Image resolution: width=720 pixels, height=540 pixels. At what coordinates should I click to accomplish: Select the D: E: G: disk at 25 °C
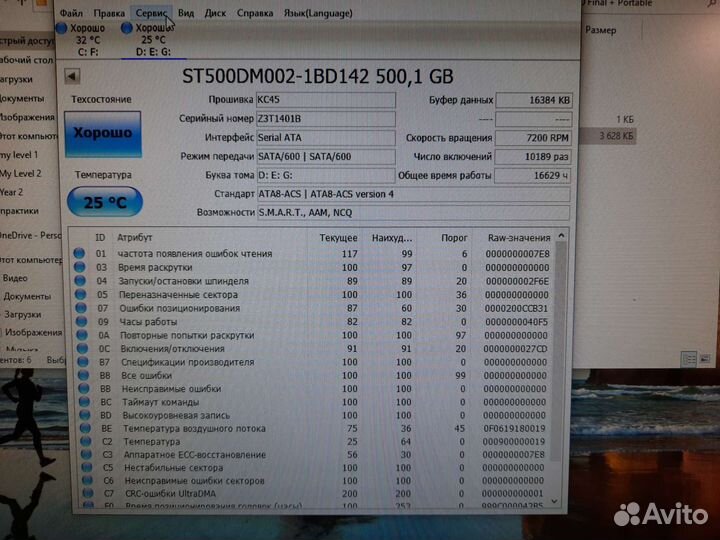(152, 40)
